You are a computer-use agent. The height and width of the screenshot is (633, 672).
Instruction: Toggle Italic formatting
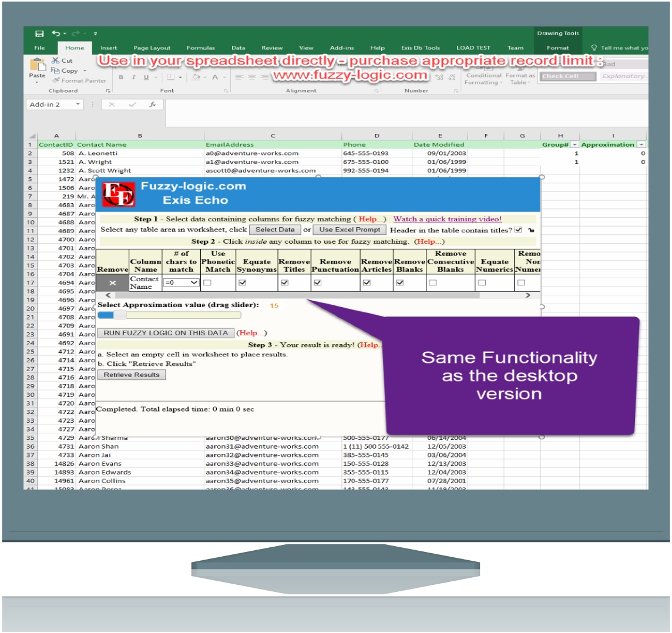(134, 77)
